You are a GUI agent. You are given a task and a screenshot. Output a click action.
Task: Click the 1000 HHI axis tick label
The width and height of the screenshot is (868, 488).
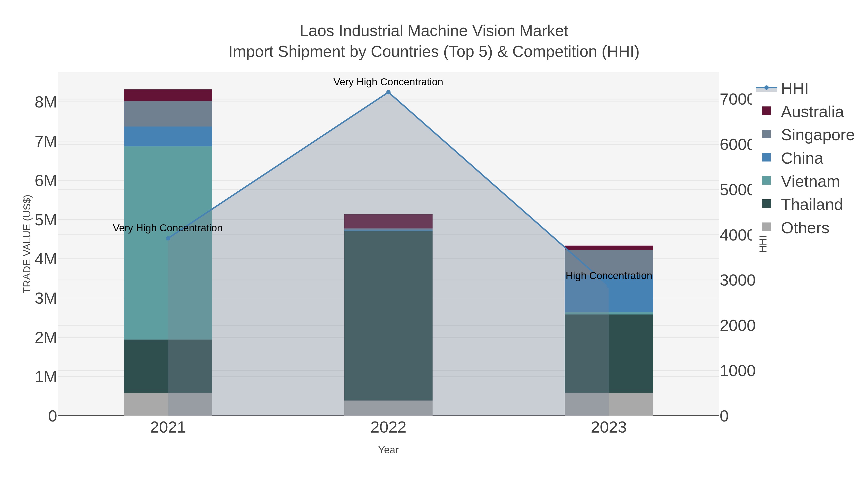tap(738, 371)
